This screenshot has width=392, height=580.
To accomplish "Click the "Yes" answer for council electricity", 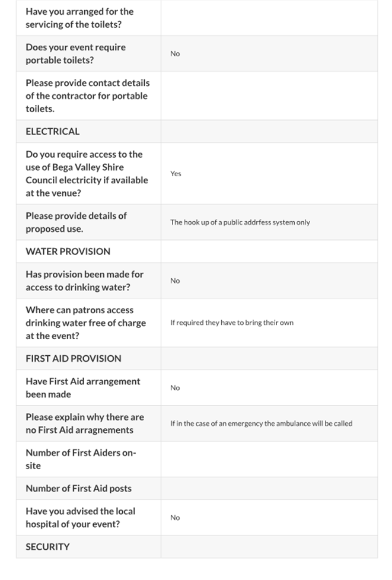I will [x=176, y=174].
